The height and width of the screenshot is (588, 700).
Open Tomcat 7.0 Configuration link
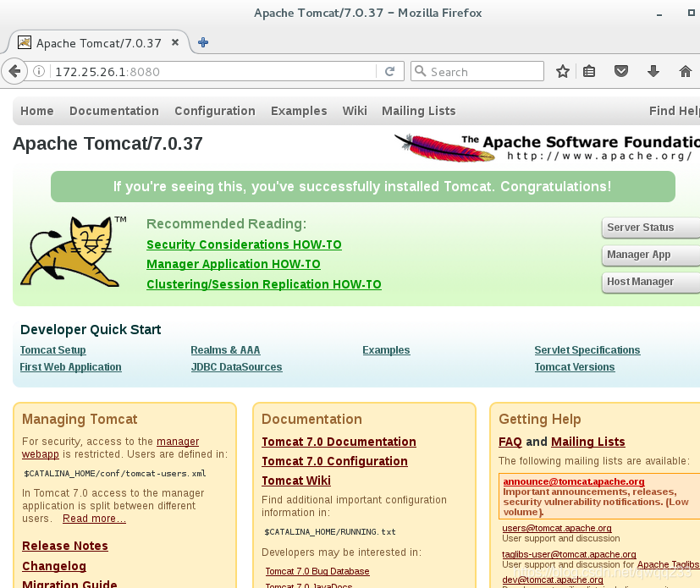334,461
